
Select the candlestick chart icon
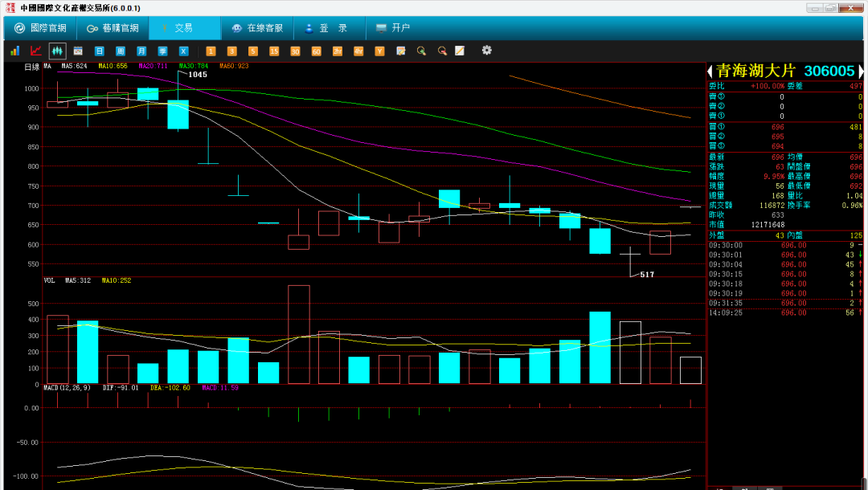point(57,51)
